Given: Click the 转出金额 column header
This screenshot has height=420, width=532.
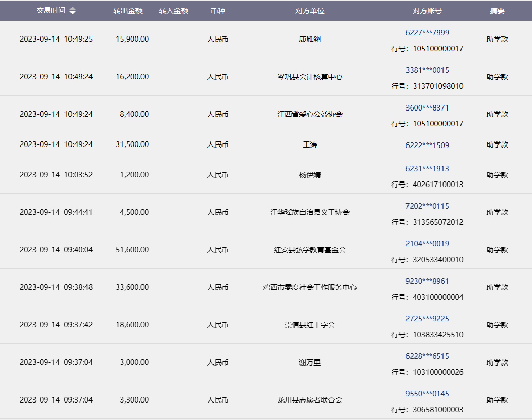Looking at the screenshot, I should point(128,11).
